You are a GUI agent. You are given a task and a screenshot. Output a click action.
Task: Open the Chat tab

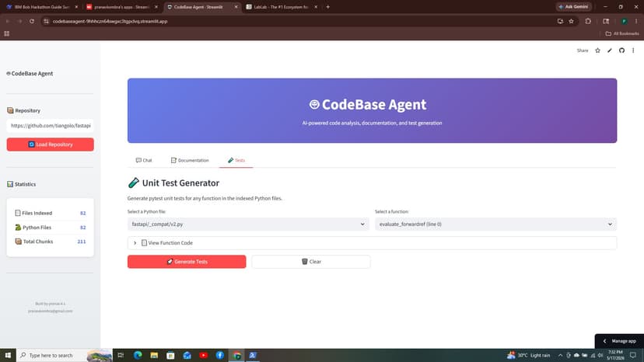[144, 160]
